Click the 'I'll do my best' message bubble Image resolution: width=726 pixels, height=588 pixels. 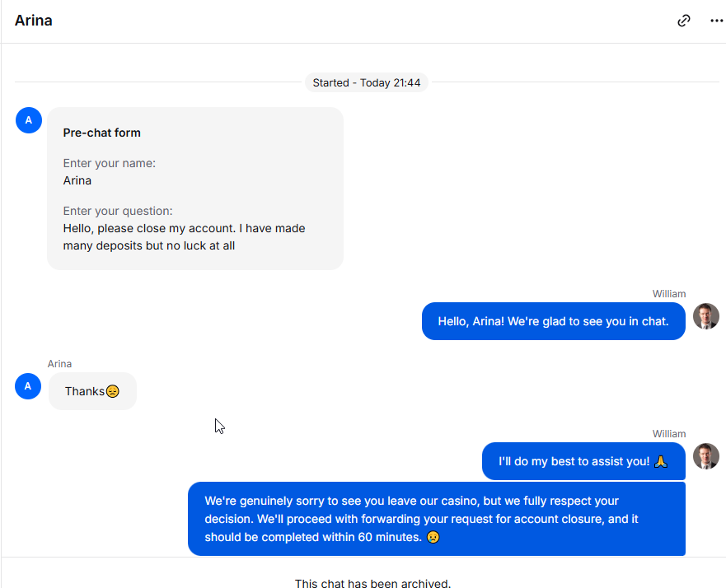(x=583, y=461)
